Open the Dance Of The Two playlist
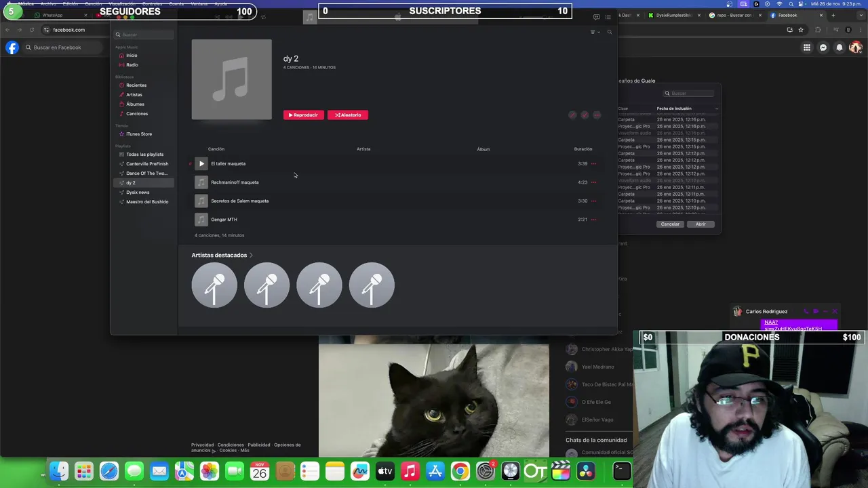 coord(146,174)
